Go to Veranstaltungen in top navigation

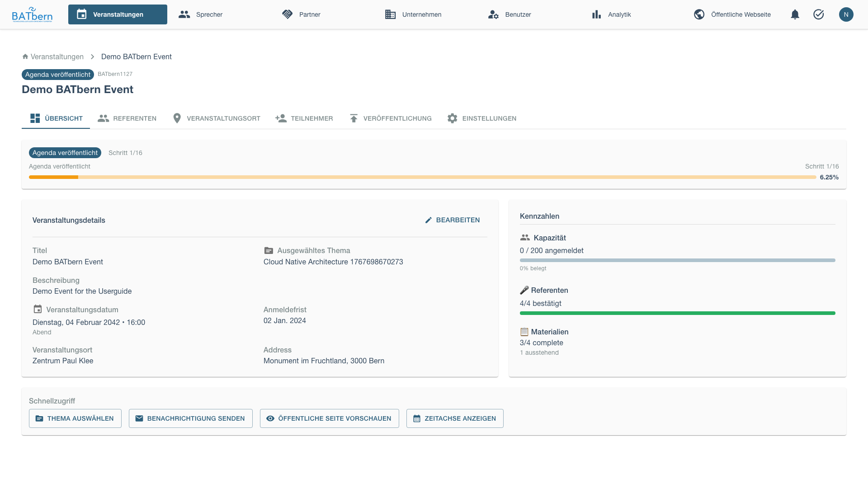[118, 14]
